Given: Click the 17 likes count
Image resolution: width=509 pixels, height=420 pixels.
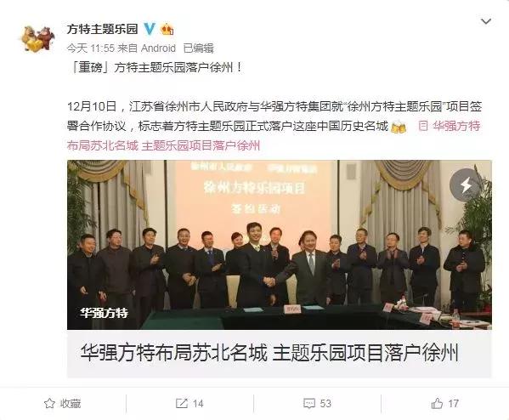Looking at the screenshot, I should point(453,404).
